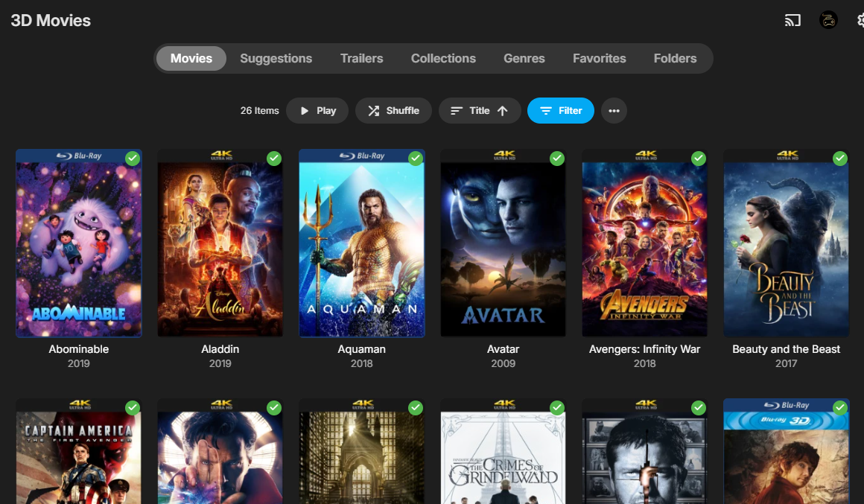The width and height of the screenshot is (864, 504).
Task: Open the Aladdin title link
Action: click(x=220, y=349)
